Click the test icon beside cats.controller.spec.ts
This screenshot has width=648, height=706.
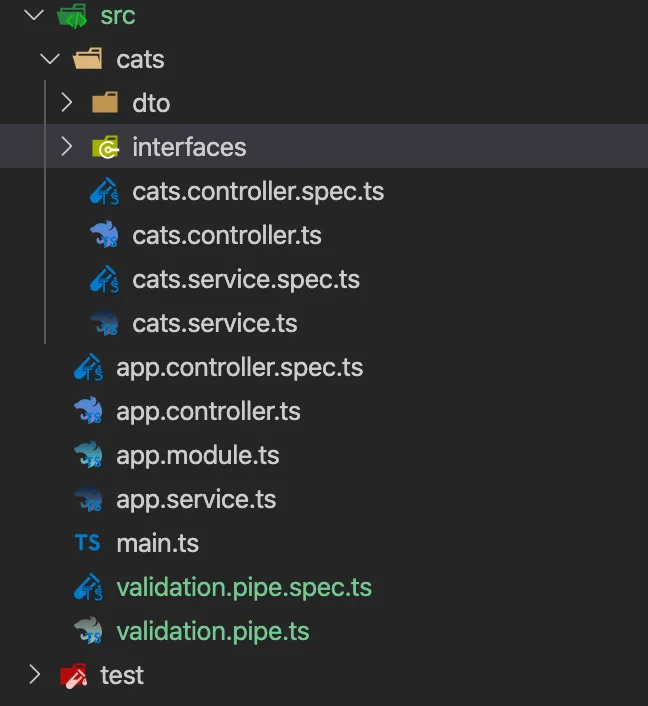(104, 191)
